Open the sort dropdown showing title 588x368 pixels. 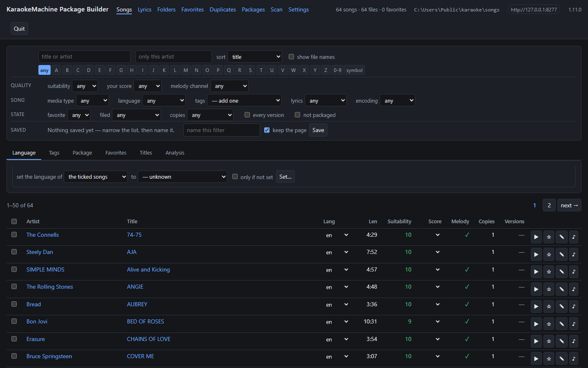[x=255, y=57]
